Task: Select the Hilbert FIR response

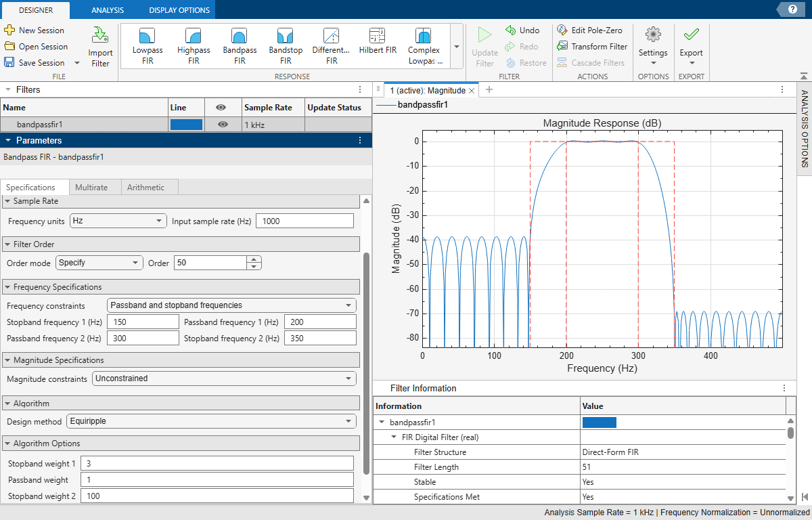Action: [x=378, y=42]
